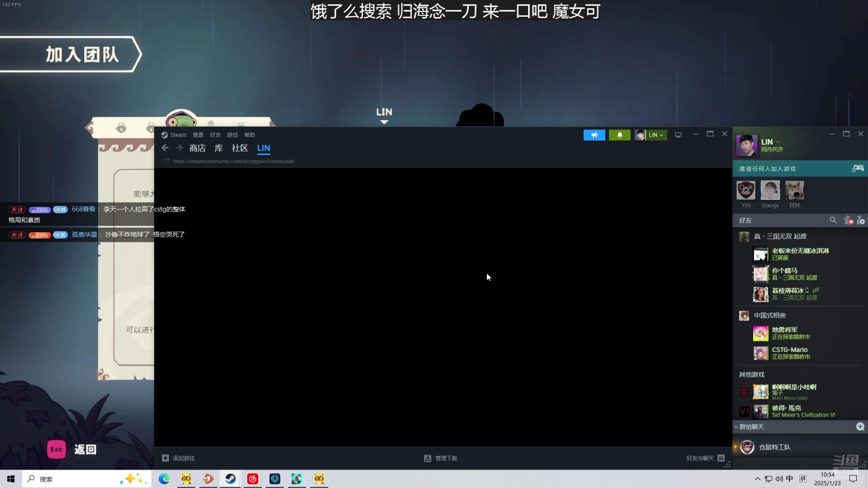The height and width of the screenshot is (488, 868).
Task: Click the manage downloads icon
Action: pos(428,458)
